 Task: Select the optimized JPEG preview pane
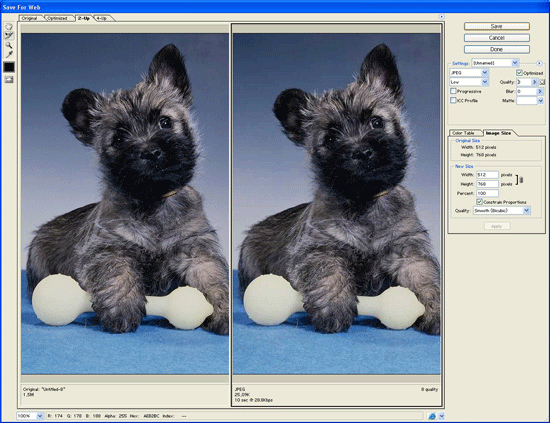(x=337, y=204)
